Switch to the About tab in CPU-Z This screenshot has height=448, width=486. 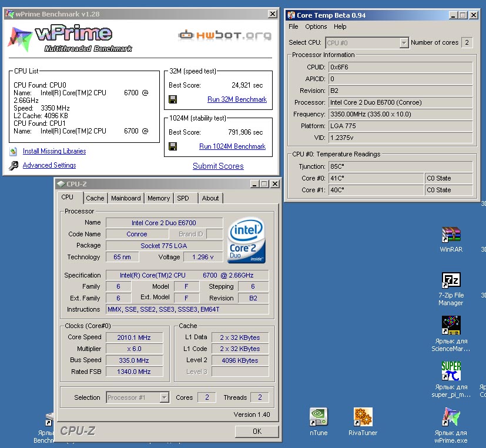tap(210, 198)
